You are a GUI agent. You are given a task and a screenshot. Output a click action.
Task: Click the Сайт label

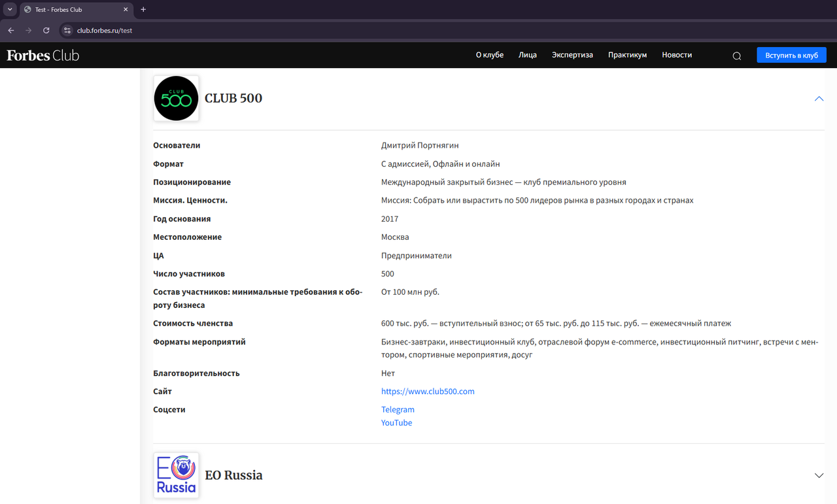[162, 392]
